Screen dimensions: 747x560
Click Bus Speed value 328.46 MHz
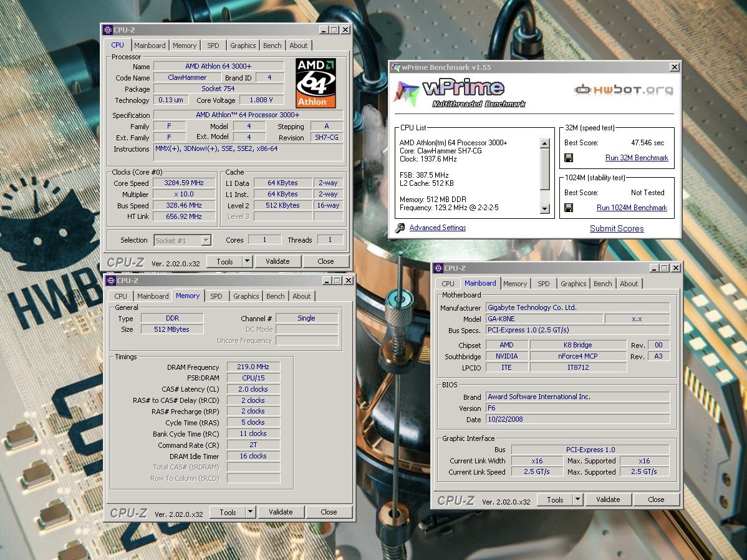pyautogui.click(x=184, y=205)
